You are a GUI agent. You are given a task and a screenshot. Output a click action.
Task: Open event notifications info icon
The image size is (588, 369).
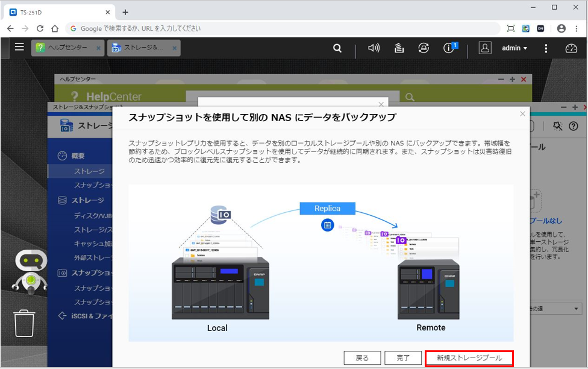click(449, 48)
